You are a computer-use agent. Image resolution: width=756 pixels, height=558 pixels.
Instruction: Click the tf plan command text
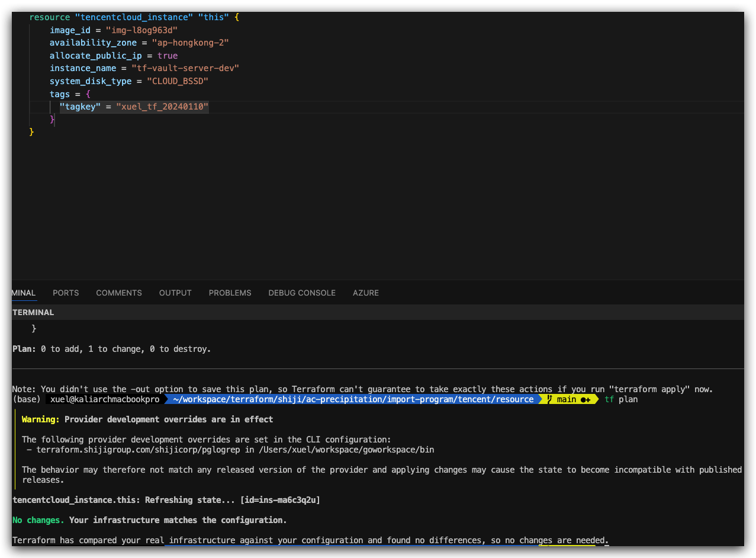pos(621,400)
